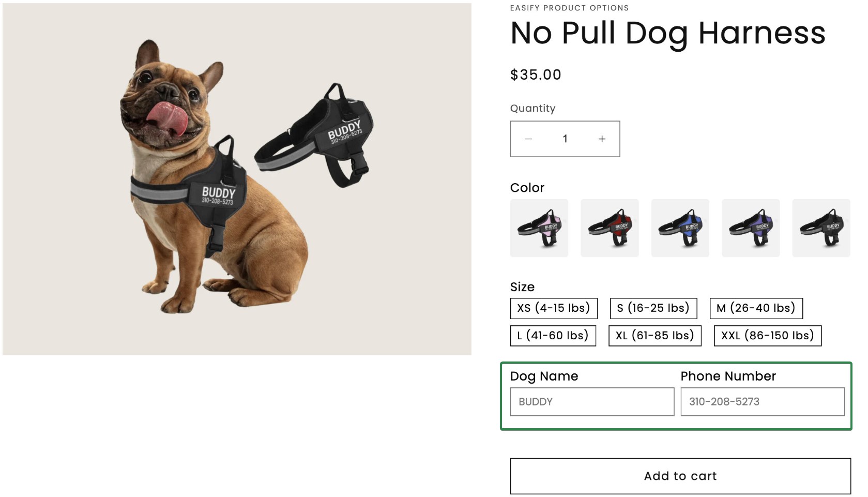Select the pink harness color swatch

point(539,228)
